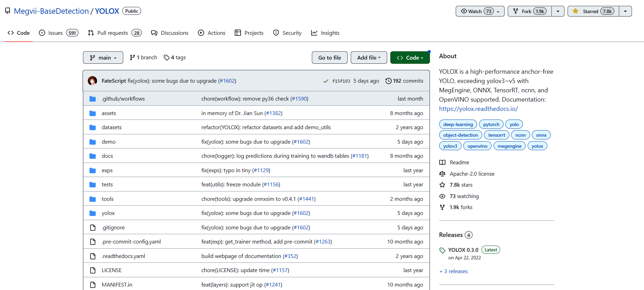Open the main branch selector dropdown
This screenshot has height=290, width=644.
click(x=103, y=58)
